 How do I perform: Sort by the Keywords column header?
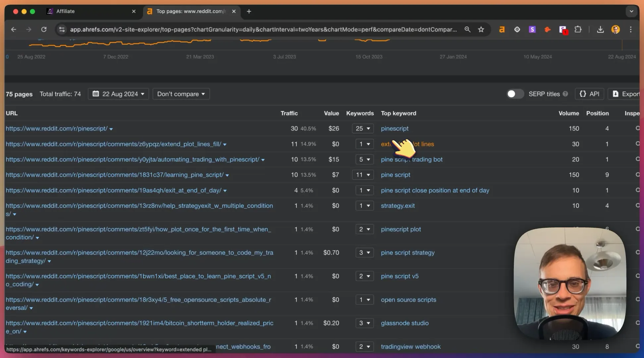tap(360, 113)
